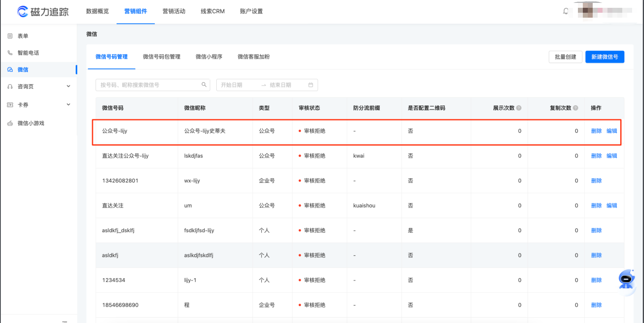644x323 pixels.
Task: Edit the 公众号-lijy row
Action: pyautogui.click(x=612, y=131)
